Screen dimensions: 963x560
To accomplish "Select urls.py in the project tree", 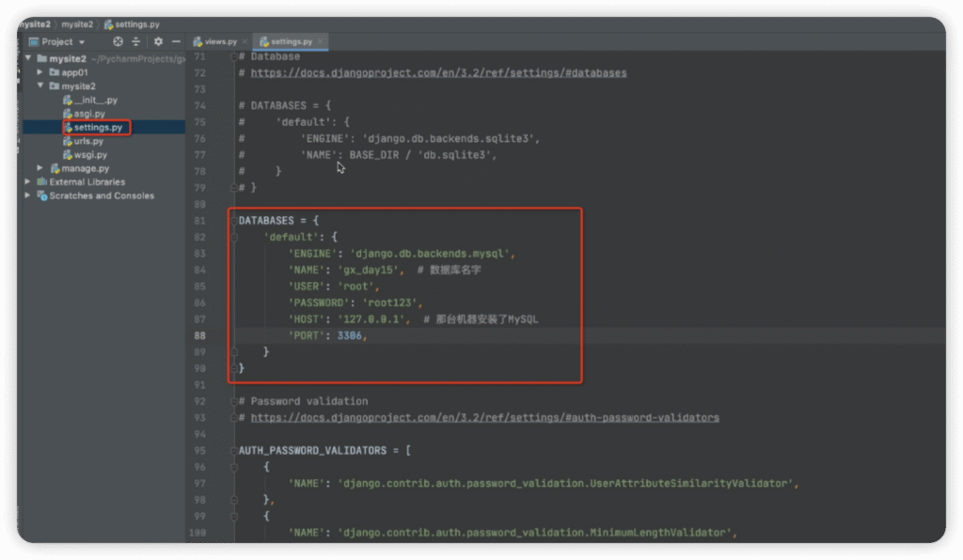I will point(88,141).
